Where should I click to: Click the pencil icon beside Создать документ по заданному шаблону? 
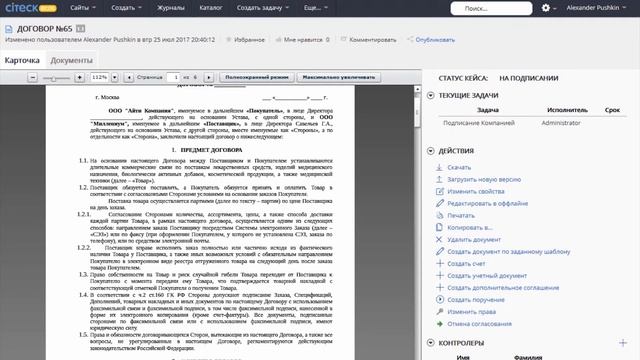[439, 251]
